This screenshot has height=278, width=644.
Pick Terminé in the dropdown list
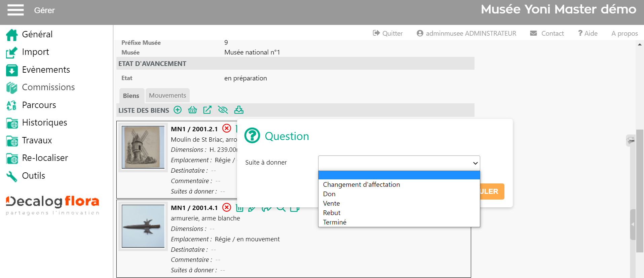click(x=335, y=222)
